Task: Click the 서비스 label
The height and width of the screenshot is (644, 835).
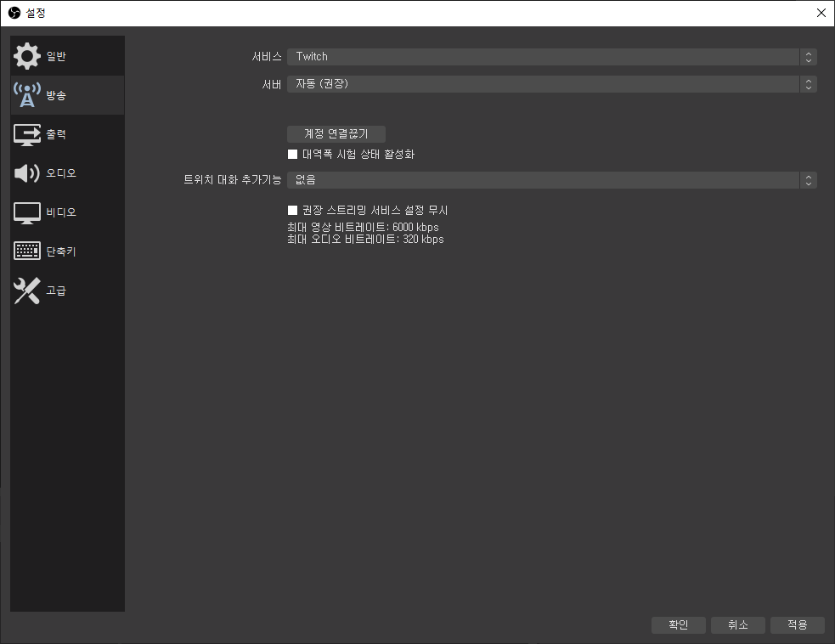Action: point(266,56)
